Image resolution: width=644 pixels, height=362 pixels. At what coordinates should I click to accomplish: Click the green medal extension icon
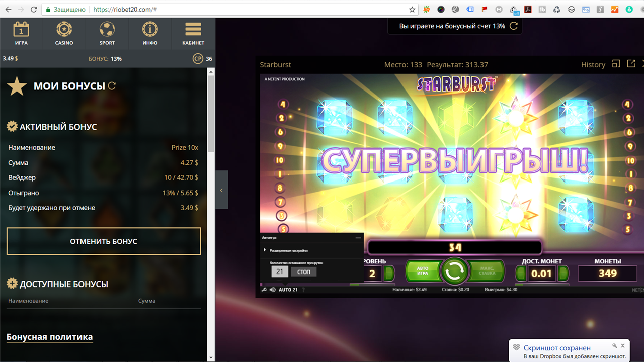pos(629,10)
